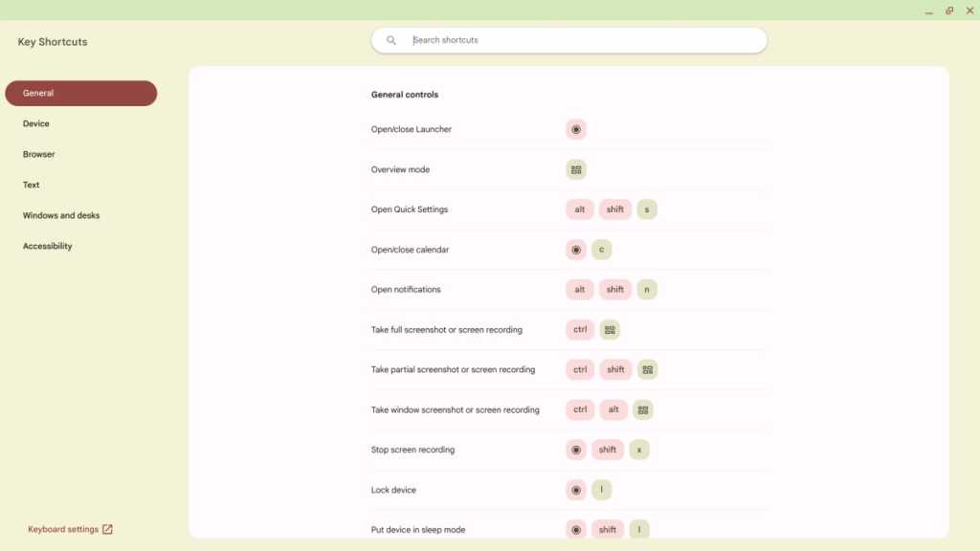The image size is (980, 551).
Task: View Accessibility keyboard shortcuts
Action: (46, 246)
